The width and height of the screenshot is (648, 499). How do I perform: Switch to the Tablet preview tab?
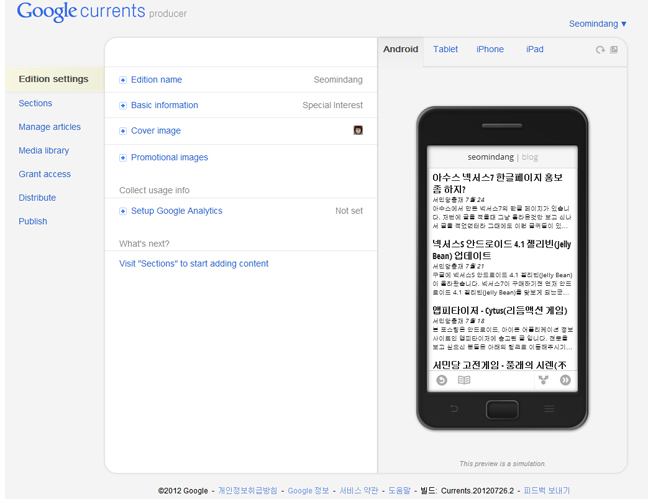[x=446, y=49]
